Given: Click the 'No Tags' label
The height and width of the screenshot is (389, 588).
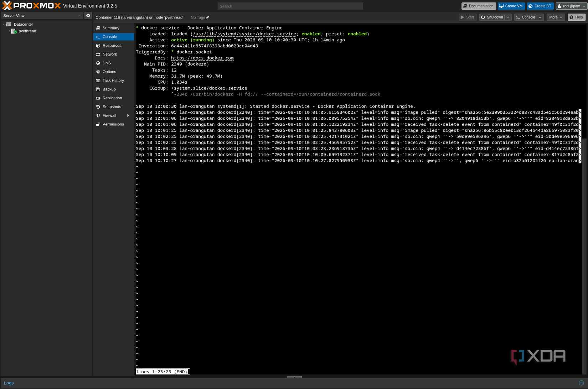Looking at the screenshot, I should point(198,17).
